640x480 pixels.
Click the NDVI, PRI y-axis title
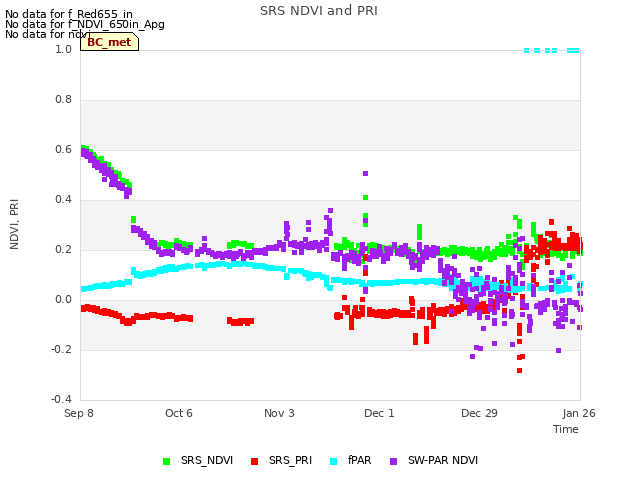point(14,224)
